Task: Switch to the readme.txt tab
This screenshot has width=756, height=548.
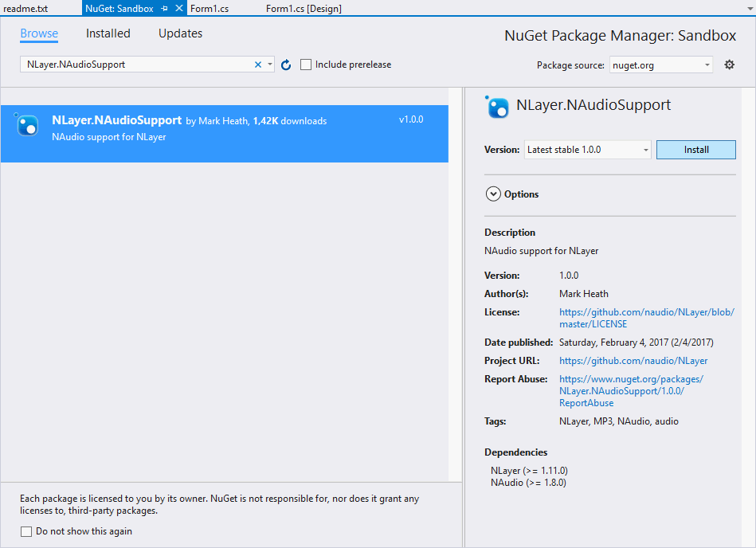Action: click(x=26, y=8)
